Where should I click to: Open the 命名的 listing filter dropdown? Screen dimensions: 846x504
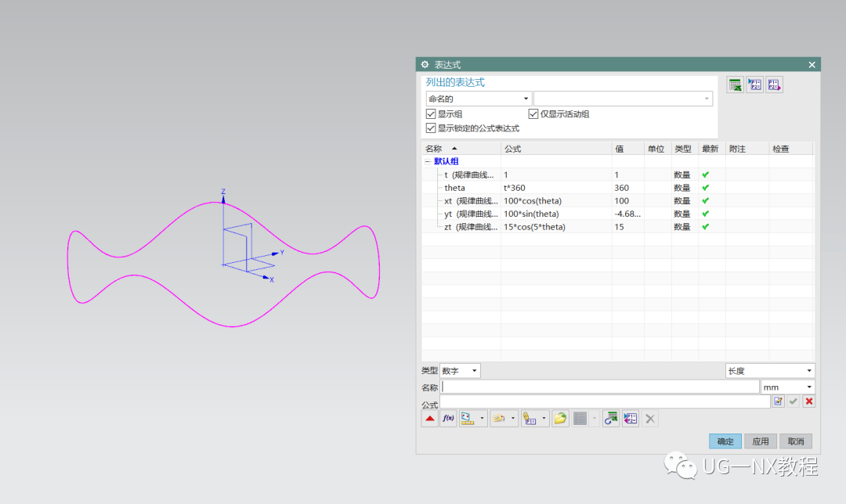(479, 99)
